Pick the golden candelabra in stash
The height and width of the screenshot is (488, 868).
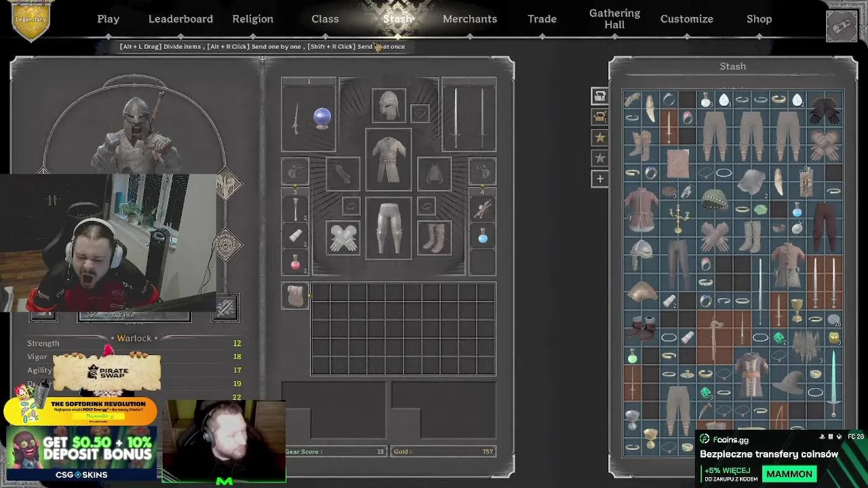(677, 219)
